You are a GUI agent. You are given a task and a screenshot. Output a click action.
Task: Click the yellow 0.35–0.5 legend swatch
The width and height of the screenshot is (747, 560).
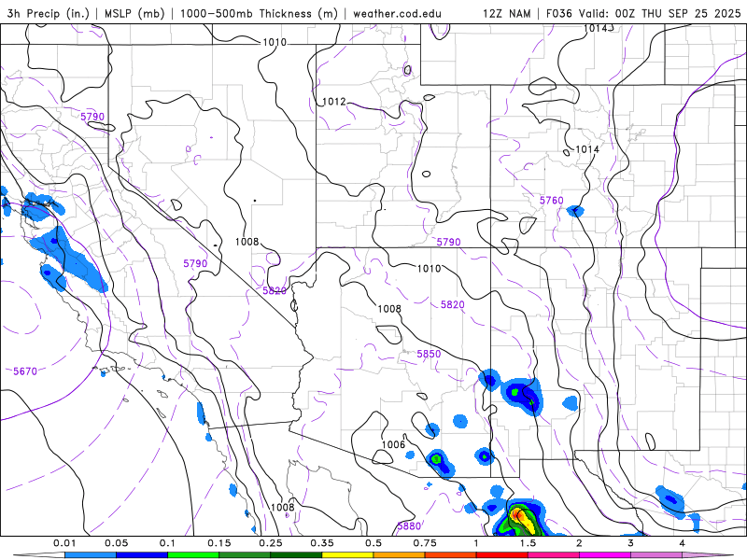click(x=347, y=554)
